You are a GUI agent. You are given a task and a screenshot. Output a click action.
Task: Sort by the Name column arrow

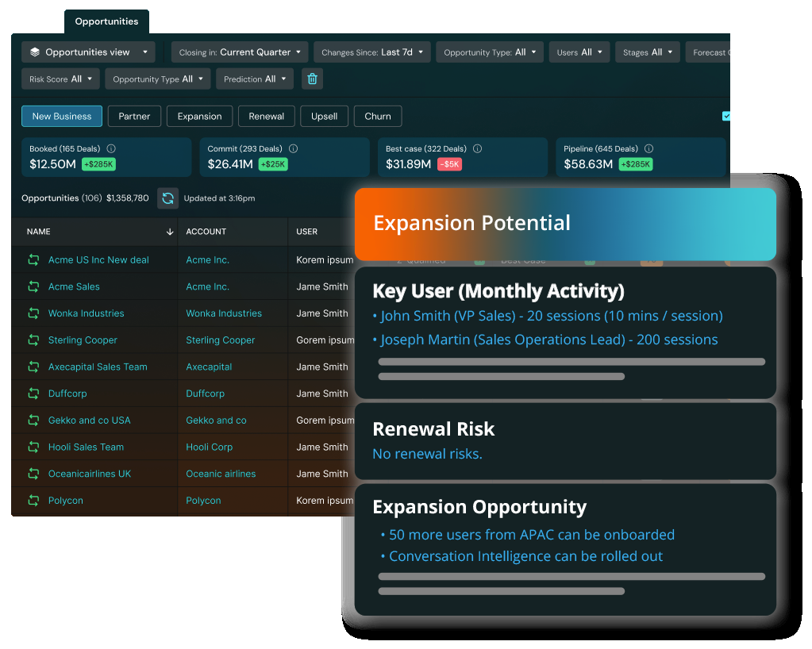tap(170, 232)
